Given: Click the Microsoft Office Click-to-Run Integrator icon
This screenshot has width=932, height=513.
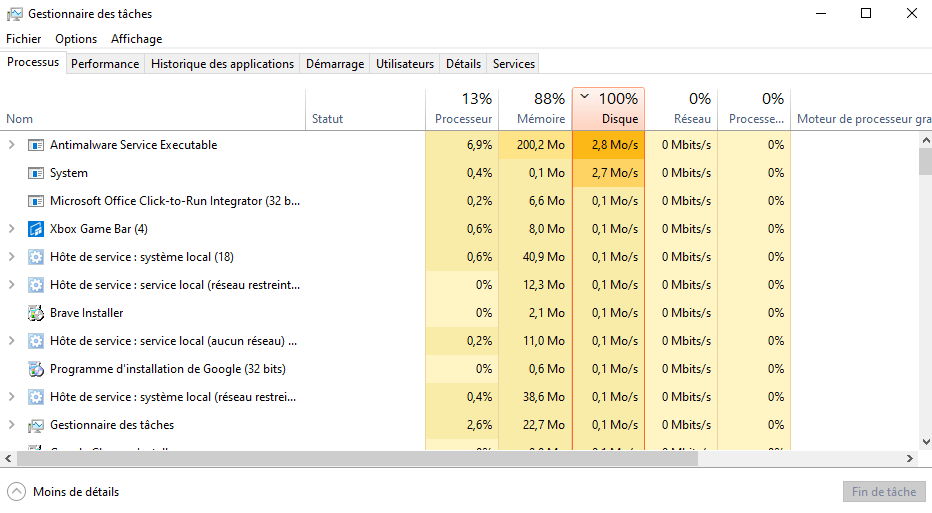Looking at the screenshot, I should tap(36, 201).
